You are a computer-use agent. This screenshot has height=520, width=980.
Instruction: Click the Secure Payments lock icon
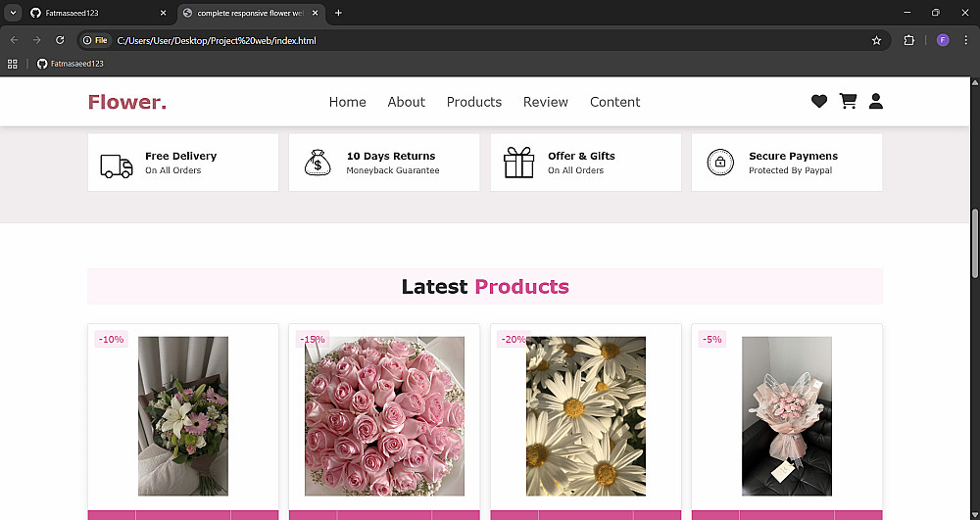[720, 163]
